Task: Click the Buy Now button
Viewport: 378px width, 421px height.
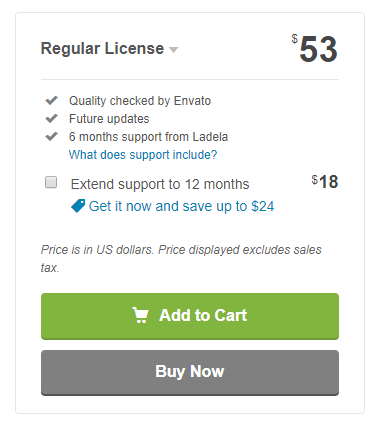Action: (x=190, y=373)
